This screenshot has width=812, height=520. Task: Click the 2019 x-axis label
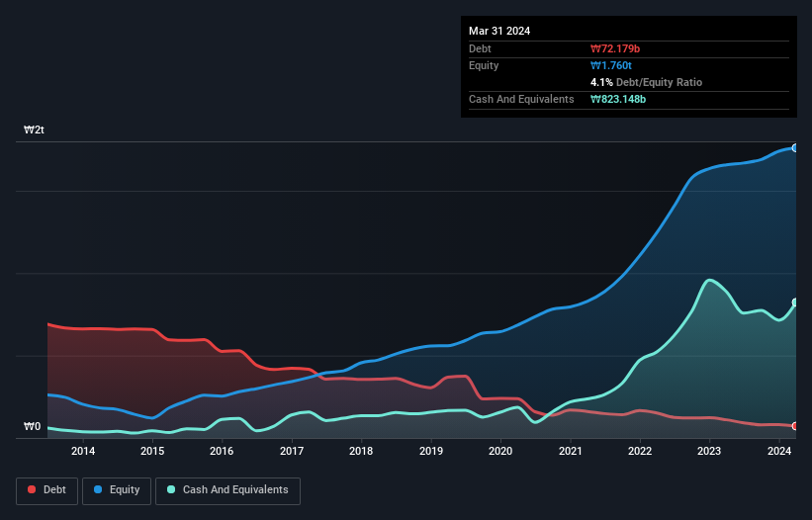point(431,451)
